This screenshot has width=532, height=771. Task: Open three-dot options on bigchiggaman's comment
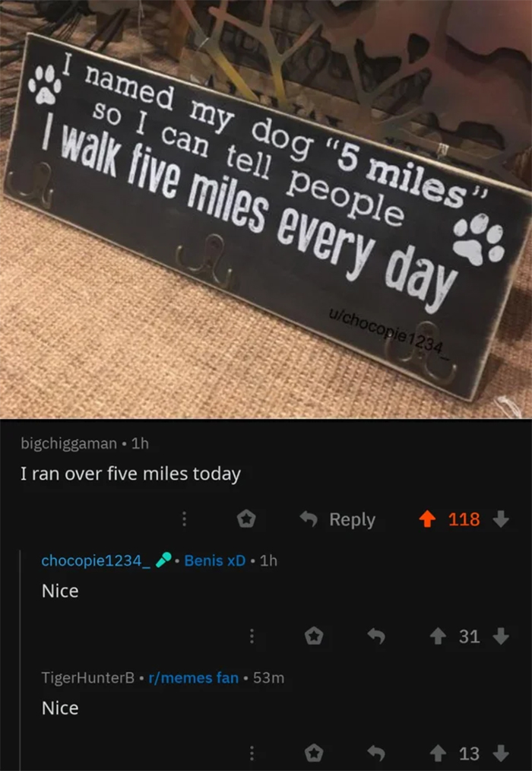point(184,519)
